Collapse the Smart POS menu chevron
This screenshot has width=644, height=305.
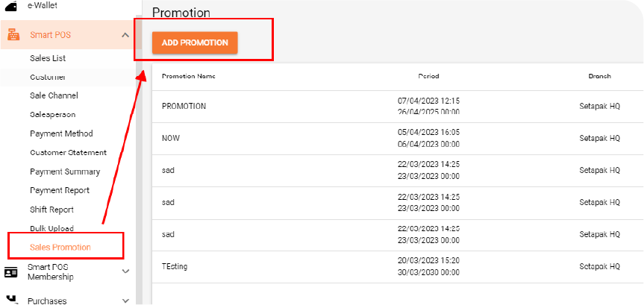click(125, 35)
